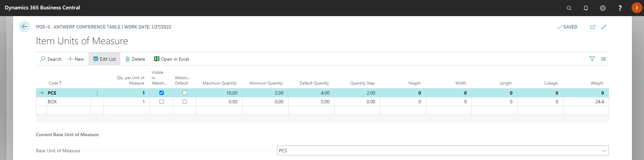Click the Width column header

click(461, 83)
